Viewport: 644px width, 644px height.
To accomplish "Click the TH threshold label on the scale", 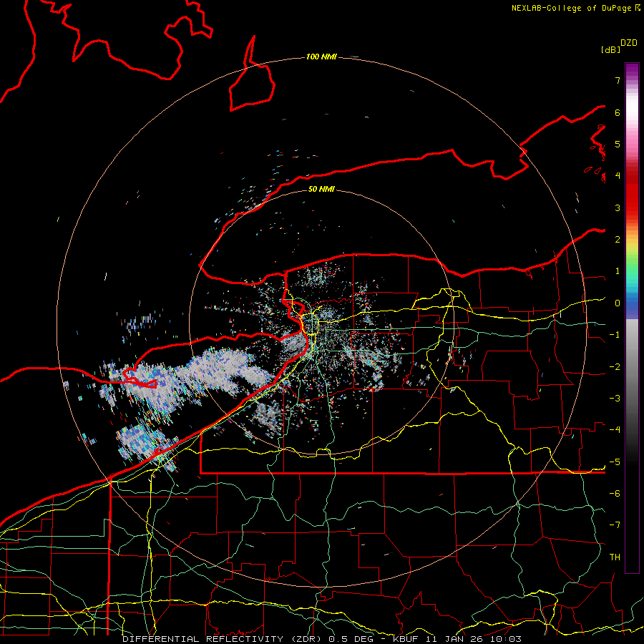I will (615, 557).
